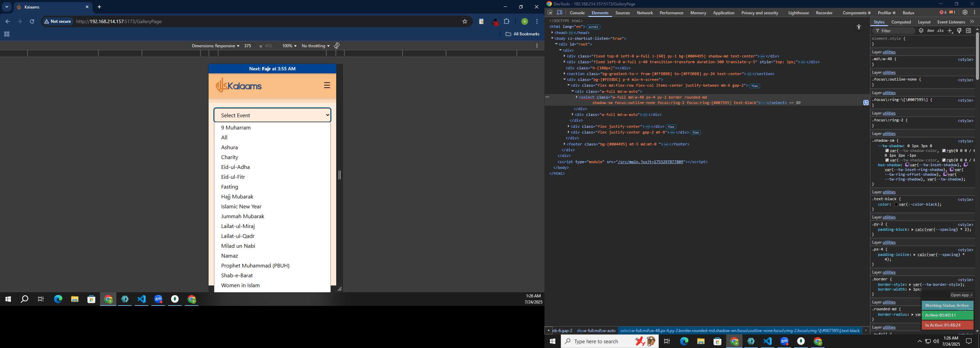The width and height of the screenshot is (980, 348).
Task: Open the 100% zoom dropdown
Action: pos(289,46)
